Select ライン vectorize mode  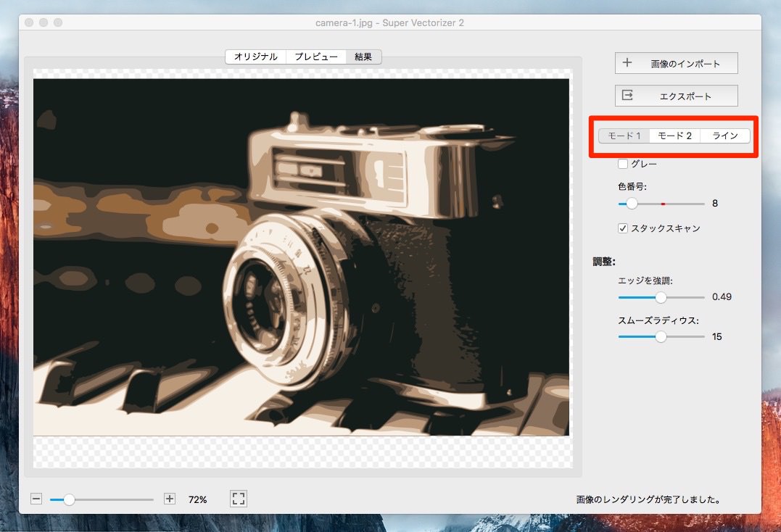pos(724,136)
